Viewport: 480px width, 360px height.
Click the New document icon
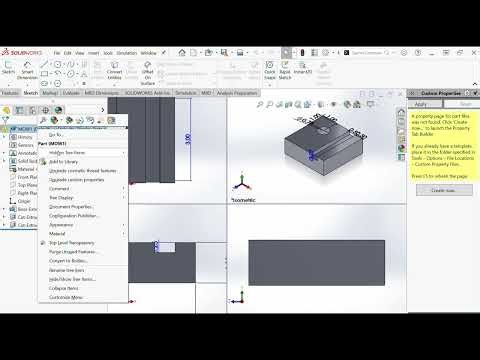[193, 53]
